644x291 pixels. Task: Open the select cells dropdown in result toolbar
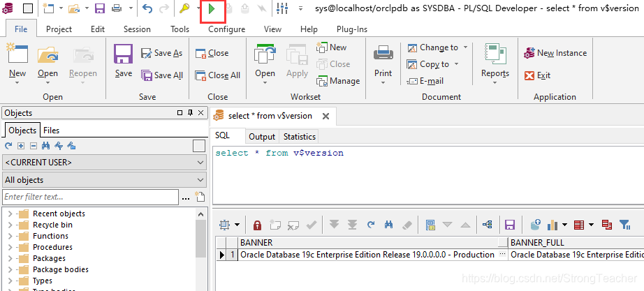coord(237,225)
